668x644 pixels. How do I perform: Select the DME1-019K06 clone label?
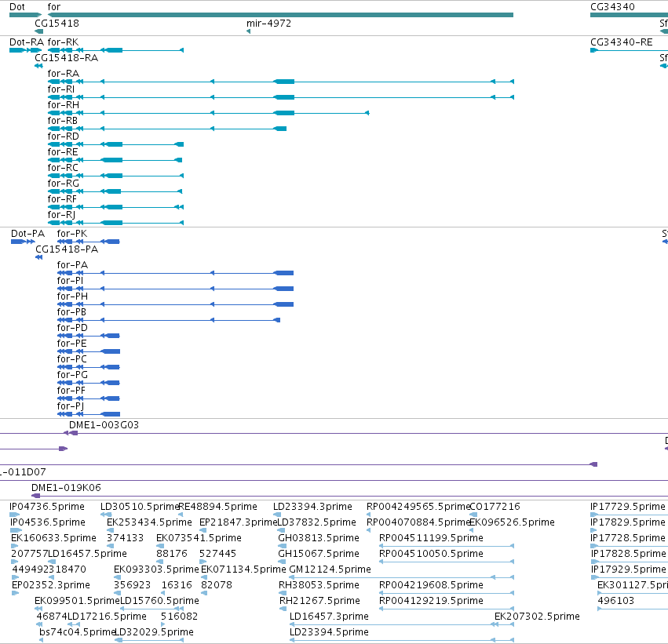[66, 488]
